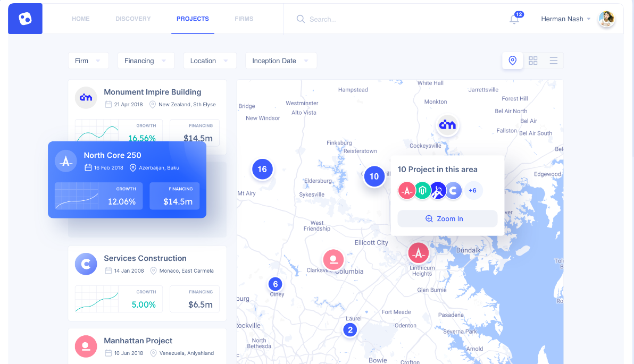Go to the HOME tab
This screenshot has height=364, width=634.
pos(81,19)
